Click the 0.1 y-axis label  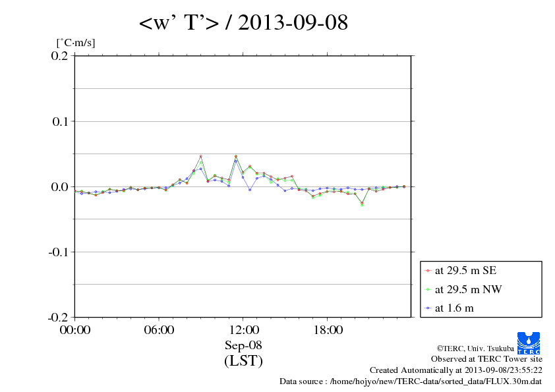coord(60,121)
